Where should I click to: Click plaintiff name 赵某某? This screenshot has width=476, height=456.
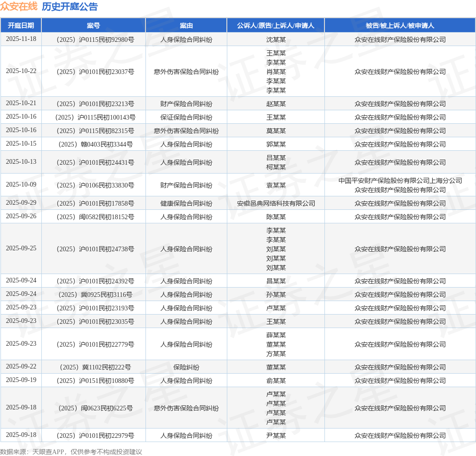point(276,104)
